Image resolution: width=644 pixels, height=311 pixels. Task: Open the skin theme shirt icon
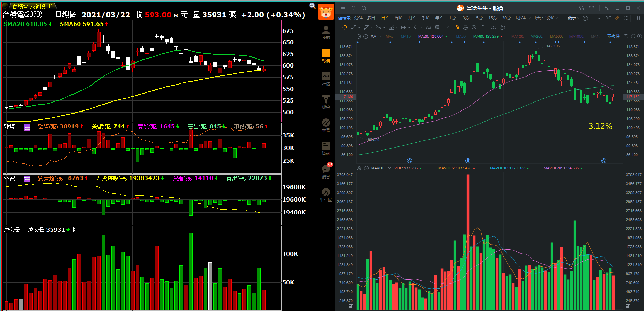coord(592,8)
